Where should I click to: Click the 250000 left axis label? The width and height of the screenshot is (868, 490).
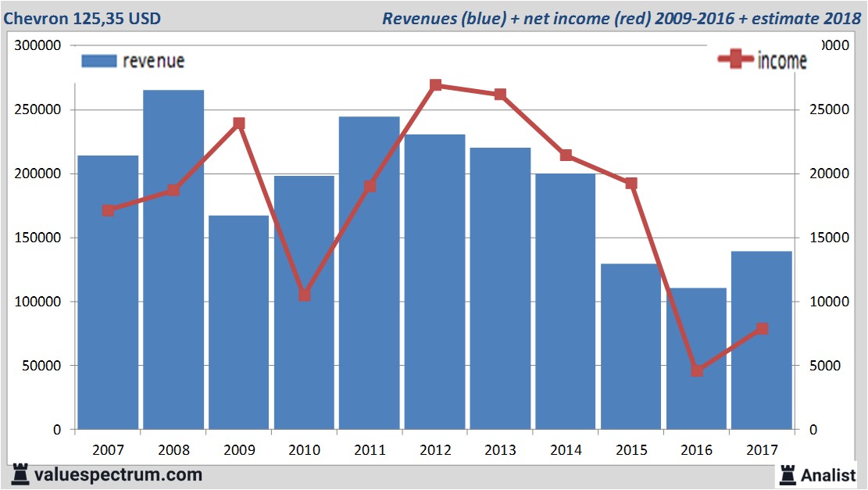point(38,109)
